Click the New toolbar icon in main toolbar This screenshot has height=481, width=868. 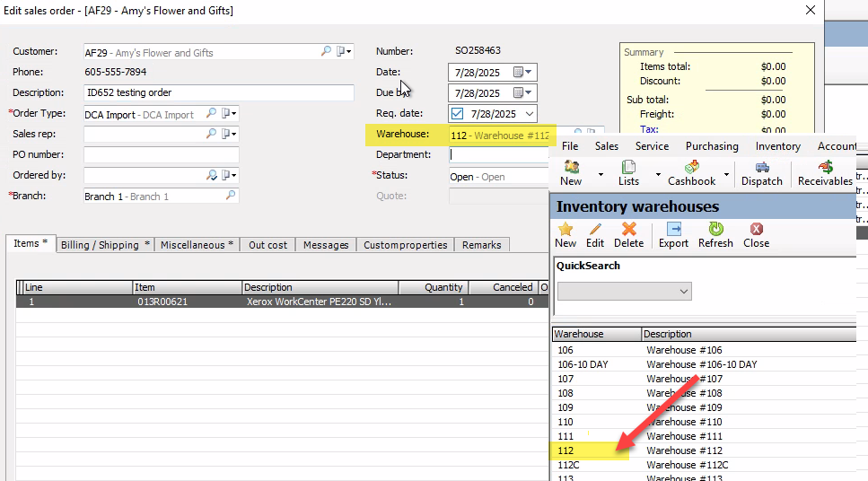(x=571, y=173)
